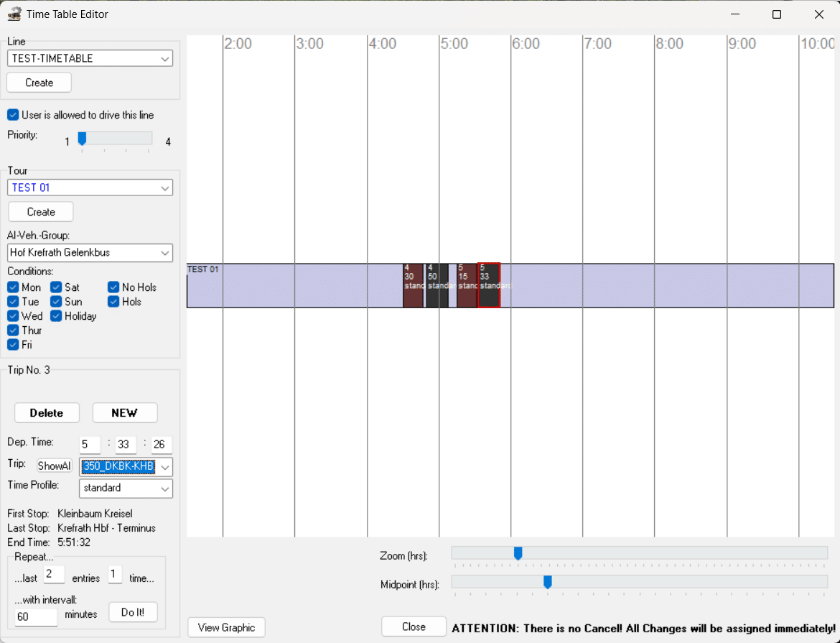Click the Close button at the bottom
This screenshot has width=840, height=643.
pos(414,626)
